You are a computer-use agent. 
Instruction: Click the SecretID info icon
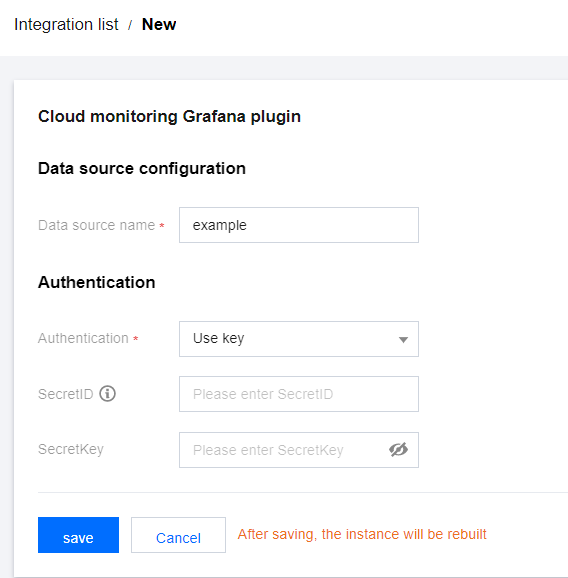tap(107, 394)
